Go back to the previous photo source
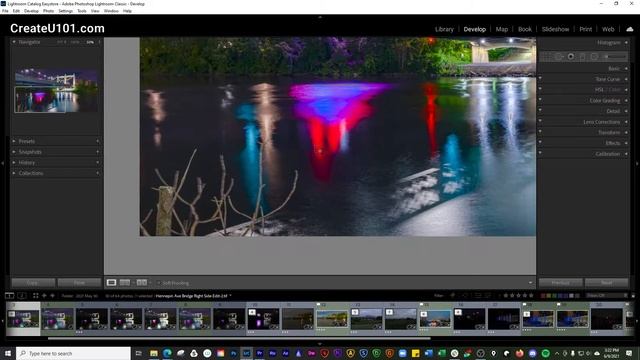This screenshot has height=360, width=640. pyautogui.click(x=44, y=296)
